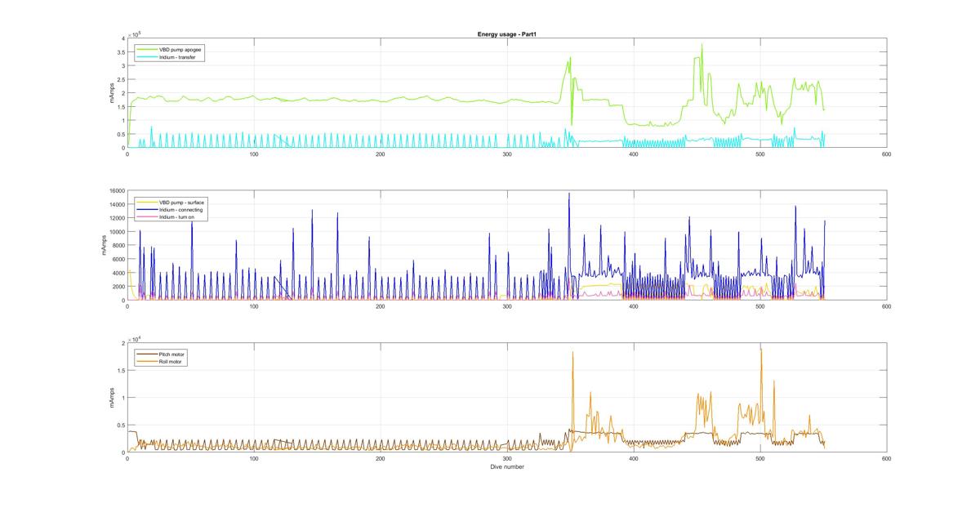The height and width of the screenshot is (508, 980).
Task: Click orange line sample beside Roll motor
Action: click(148, 361)
